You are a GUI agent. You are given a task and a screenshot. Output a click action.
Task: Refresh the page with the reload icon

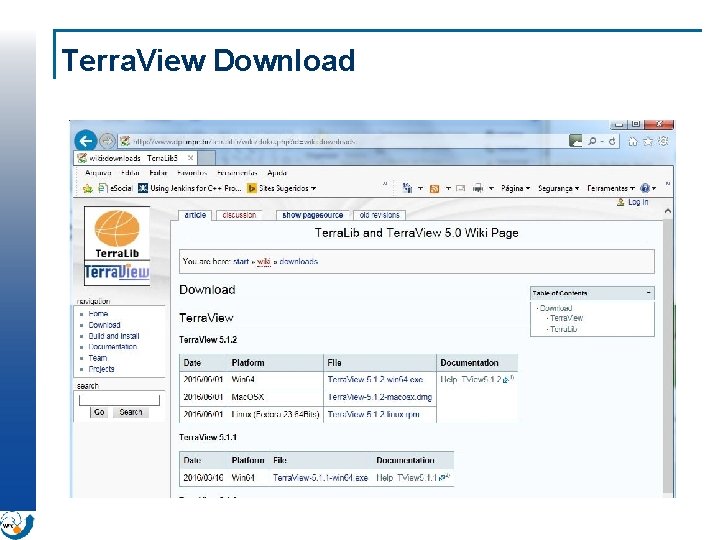tap(612, 141)
